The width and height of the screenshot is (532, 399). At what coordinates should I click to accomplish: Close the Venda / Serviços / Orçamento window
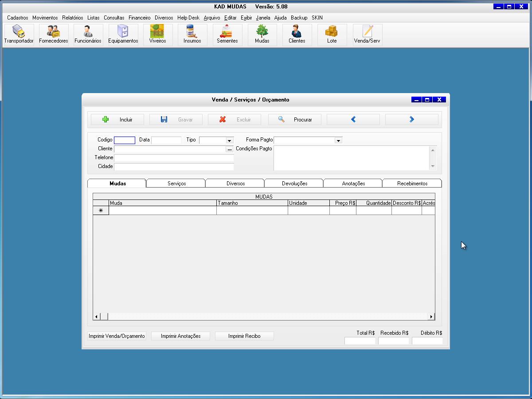[439, 100]
